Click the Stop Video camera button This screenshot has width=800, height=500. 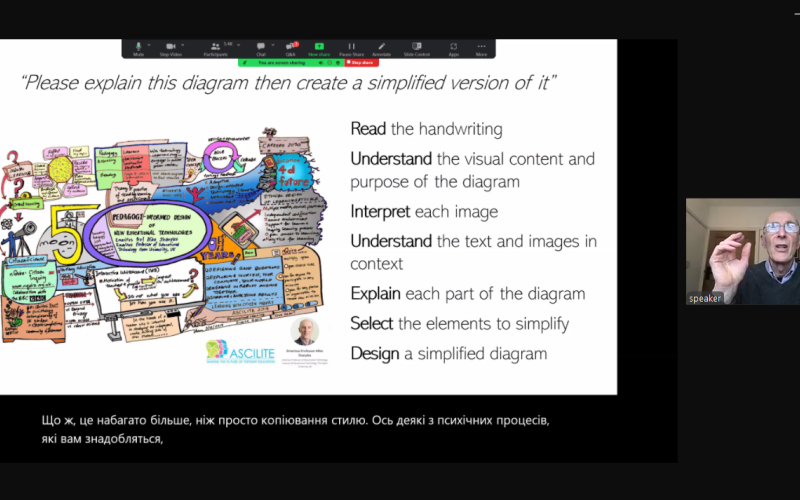pyautogui.click(x=170, y=48)
